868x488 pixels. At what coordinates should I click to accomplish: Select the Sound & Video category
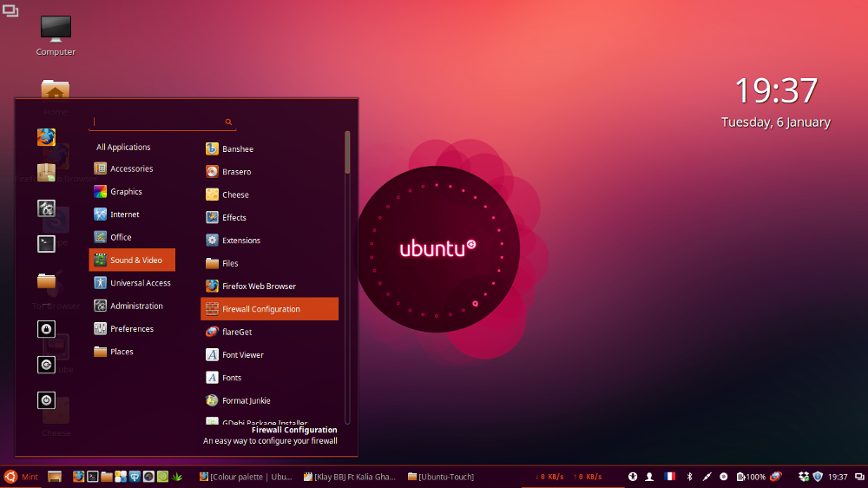(132, 260)
